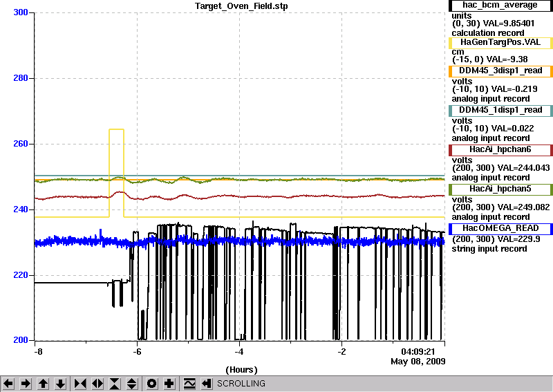Click the (Hours) axis label

pyautogui.click(x=241, y=370)
